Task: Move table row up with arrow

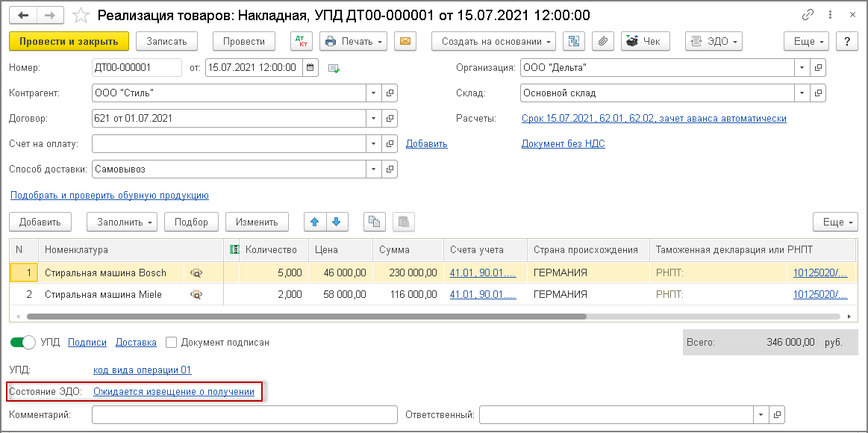Action: (x=315, y=222)
